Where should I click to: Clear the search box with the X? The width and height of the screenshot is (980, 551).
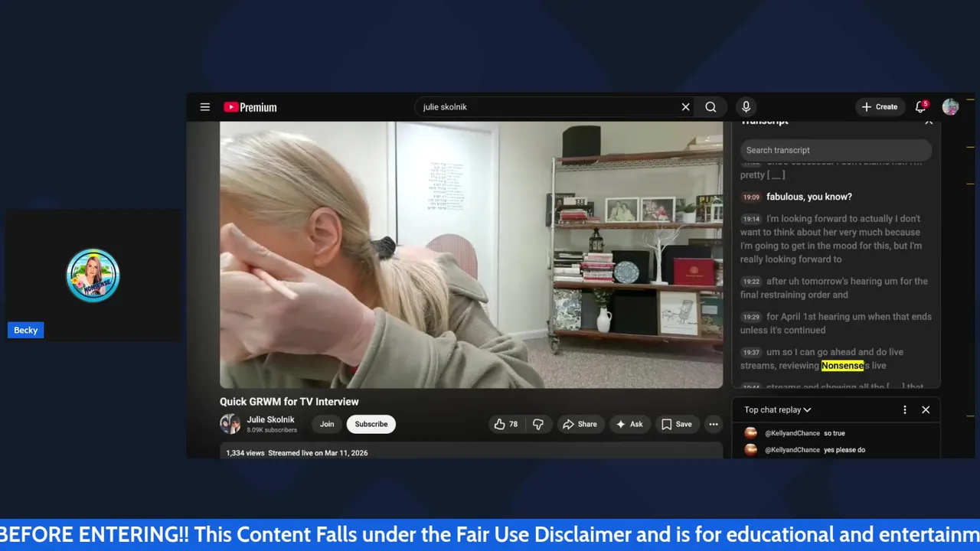pos(686,107)
